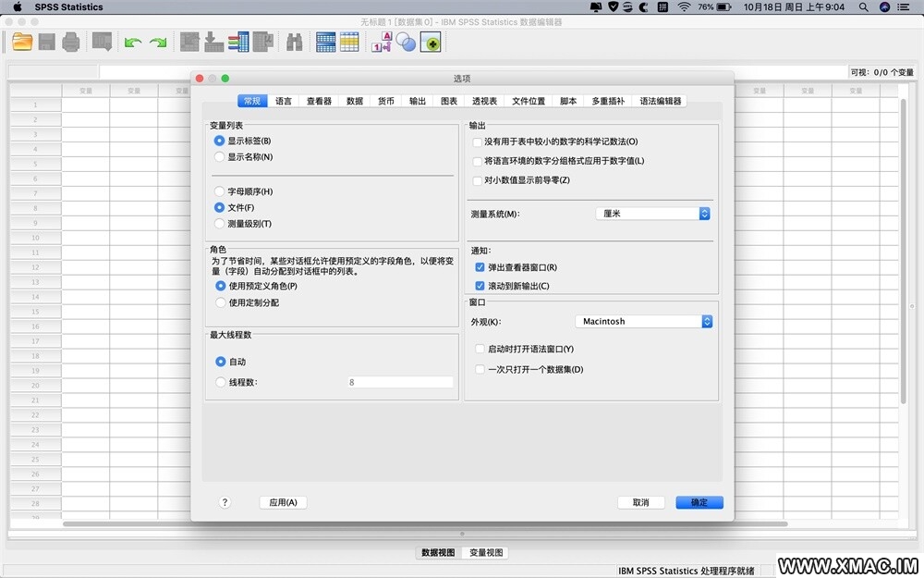Image resolution: width=924 pixels, height=578 pixels.
Task: Click the shield icon in the menu bar
Action: point(614,7)
